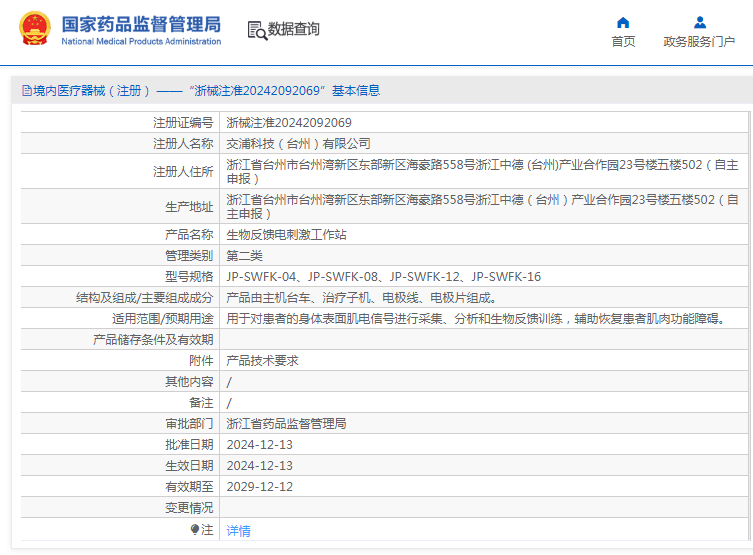Image resolution: width=753 pixels, height=555 pixels.
Task: Select 交浦科技(台州)有限公司 value
Action: 298,144
